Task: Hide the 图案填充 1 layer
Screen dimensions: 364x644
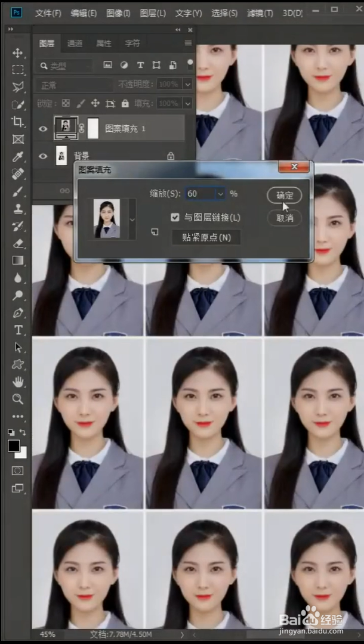Action: coord(43,129)
